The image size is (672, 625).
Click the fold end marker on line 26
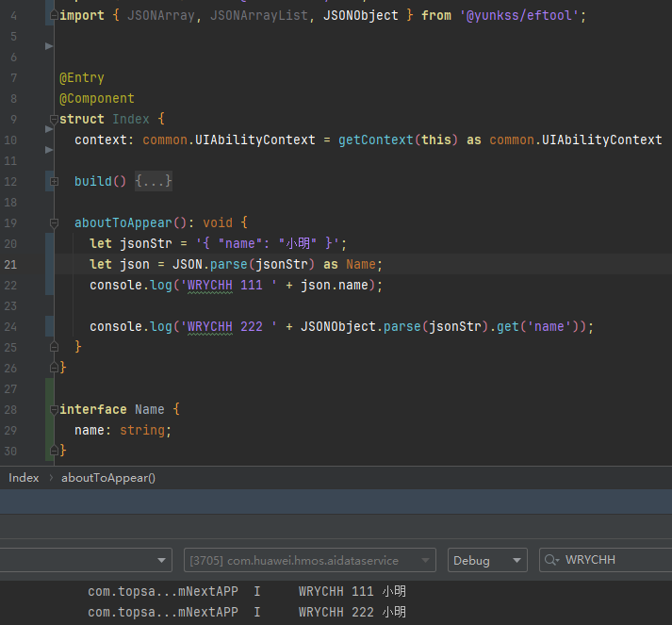[x=54, y=368]
